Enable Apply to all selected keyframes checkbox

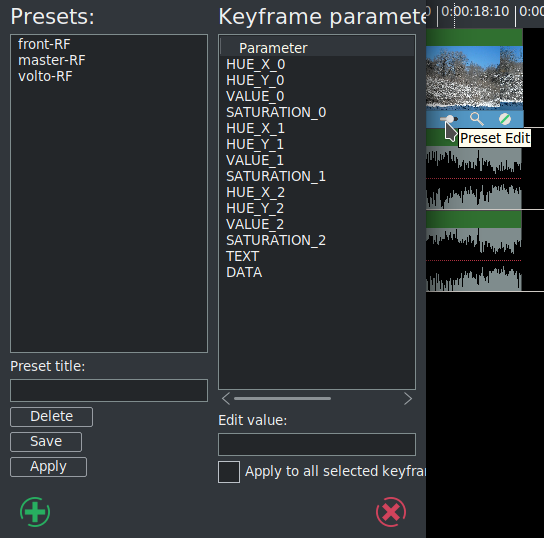coord(229,472)
